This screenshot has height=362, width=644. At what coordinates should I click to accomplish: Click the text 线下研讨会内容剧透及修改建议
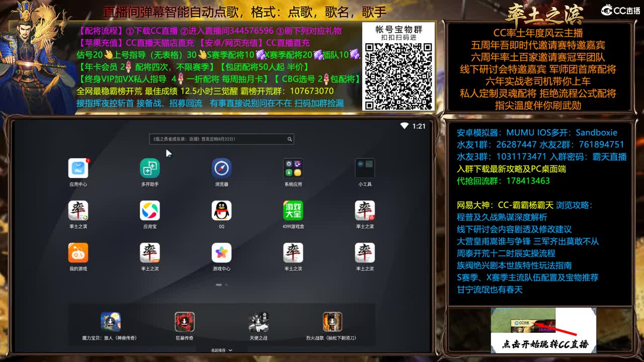coord(514,229)
